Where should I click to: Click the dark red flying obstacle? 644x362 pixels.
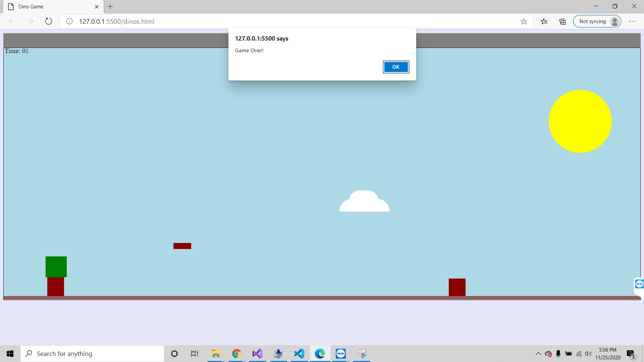[x=182, y=246]
